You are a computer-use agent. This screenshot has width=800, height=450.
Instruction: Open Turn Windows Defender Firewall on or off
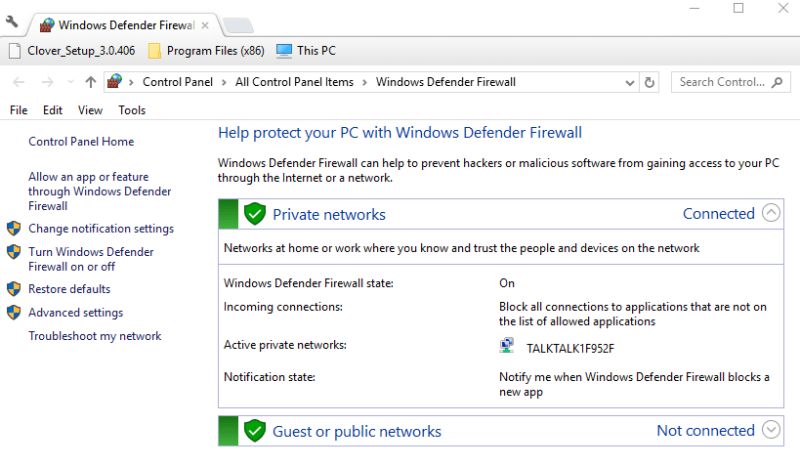tap(91, 259)
